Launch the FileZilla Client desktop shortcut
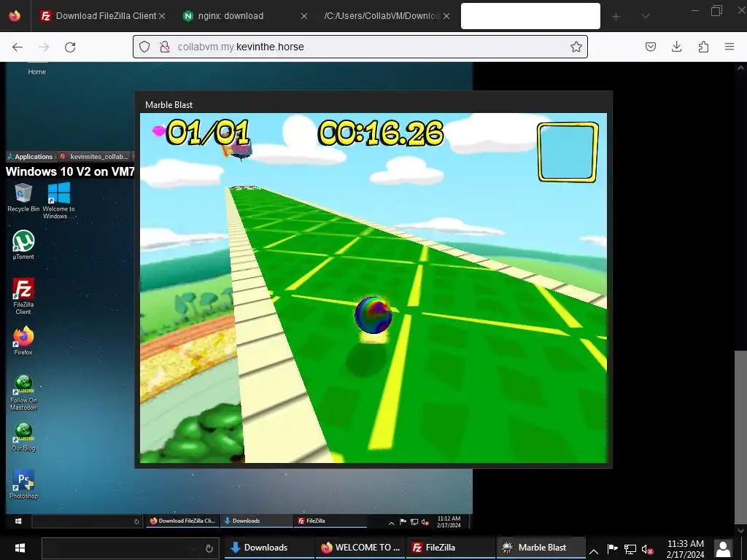 coord(23,296)
